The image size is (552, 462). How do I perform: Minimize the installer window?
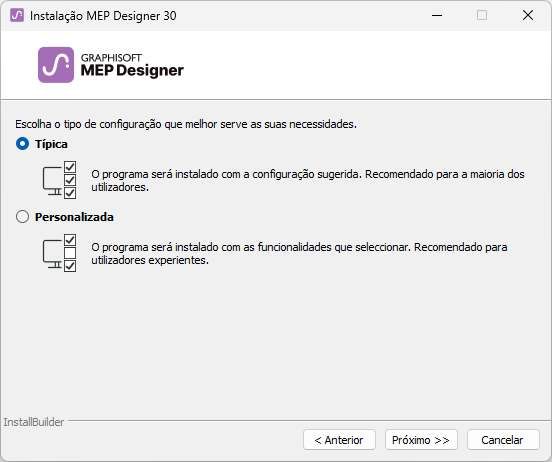[x=437, y=15]
